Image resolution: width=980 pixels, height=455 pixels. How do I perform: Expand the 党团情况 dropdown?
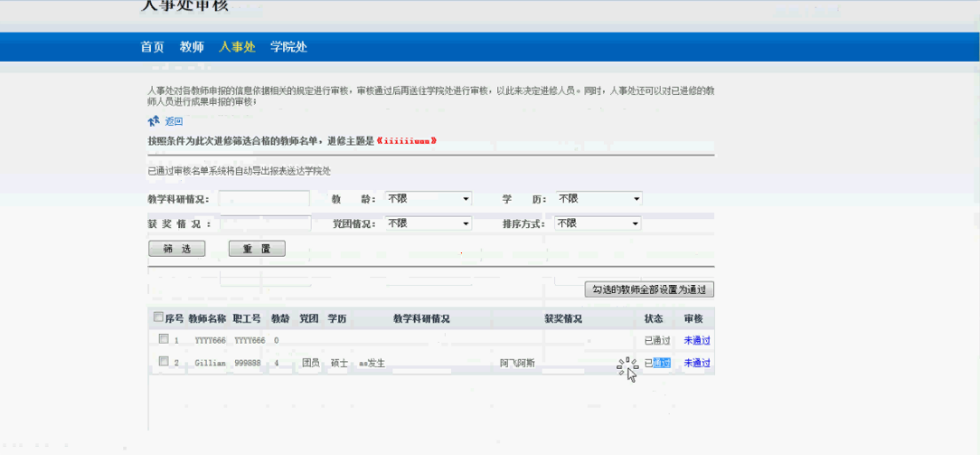click(429, 223)
